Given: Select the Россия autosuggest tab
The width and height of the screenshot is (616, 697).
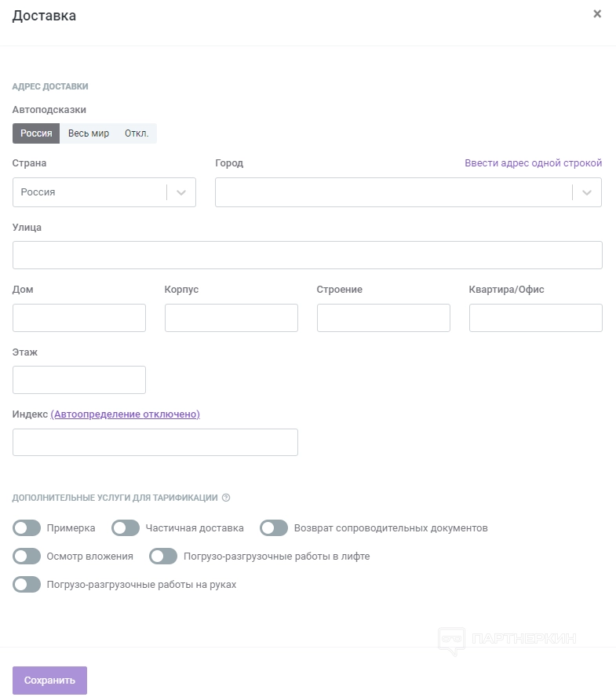Looking at the screenshot, I should coord(36,133).
